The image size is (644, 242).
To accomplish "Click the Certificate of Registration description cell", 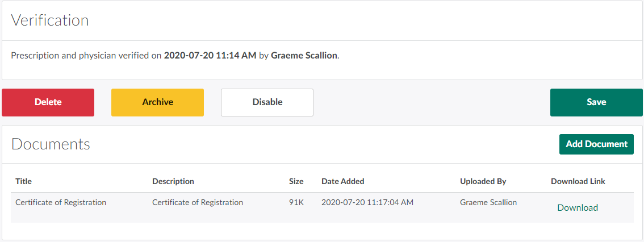I will click(198, 202).
